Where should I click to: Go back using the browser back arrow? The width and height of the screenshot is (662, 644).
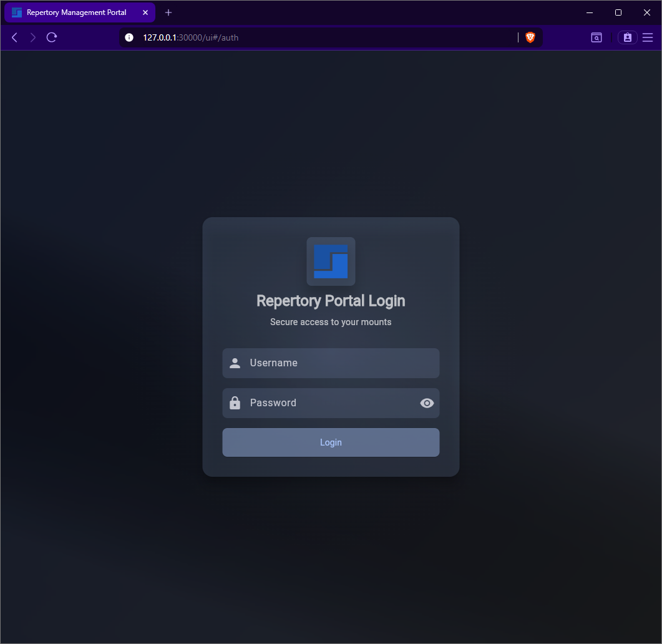(x=14, y=37)
